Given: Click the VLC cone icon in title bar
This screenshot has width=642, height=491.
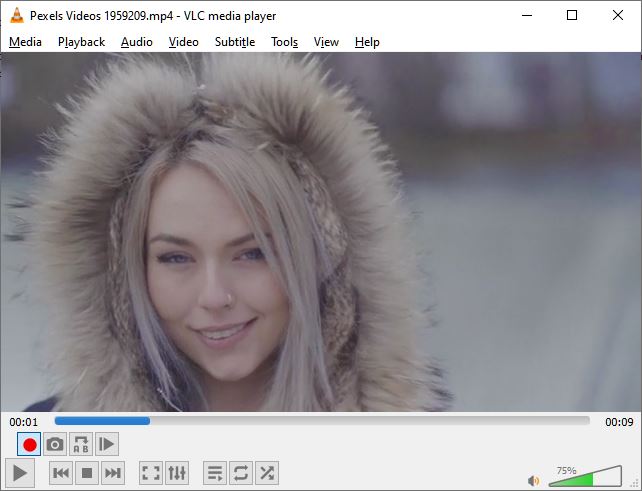Looking at the screenshot, I should [x=16, y=16].
